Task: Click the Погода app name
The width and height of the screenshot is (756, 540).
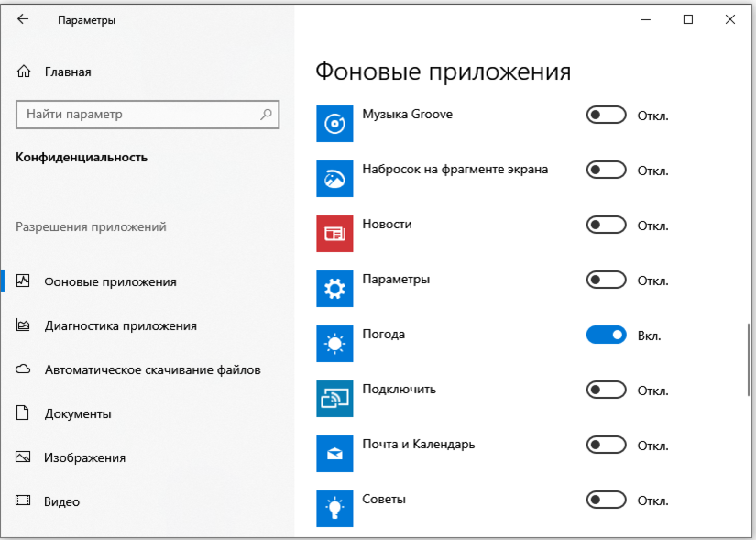Action: coord(383,335)
